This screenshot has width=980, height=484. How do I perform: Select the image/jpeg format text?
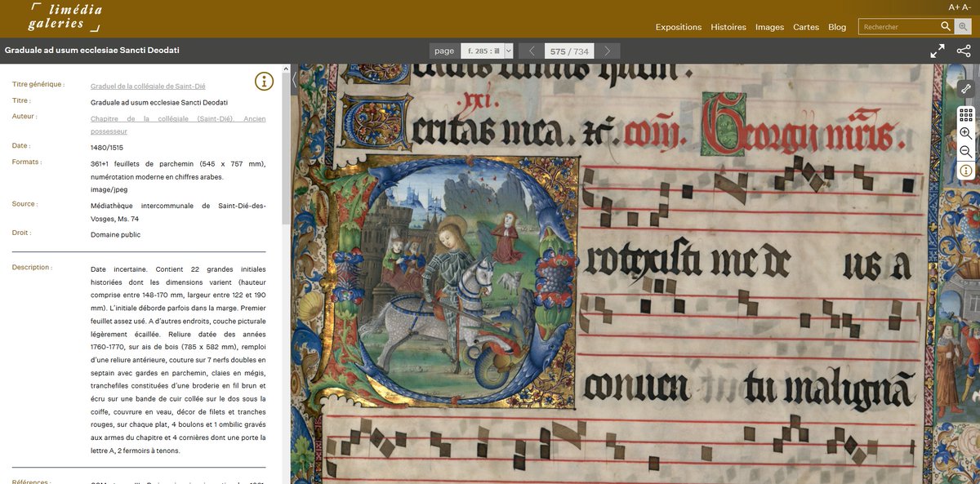(x=109, y=189)
